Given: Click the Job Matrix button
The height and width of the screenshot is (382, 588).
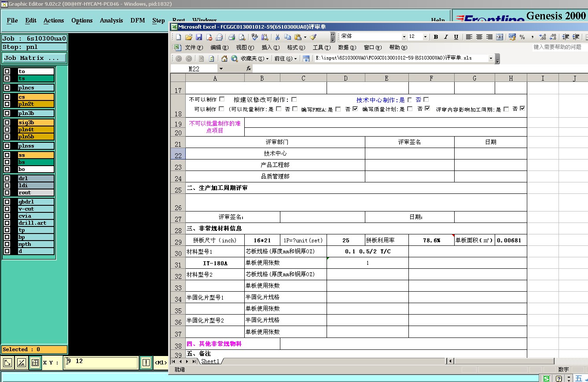Looking at the screenshot, I should click(x=34, y=58).
